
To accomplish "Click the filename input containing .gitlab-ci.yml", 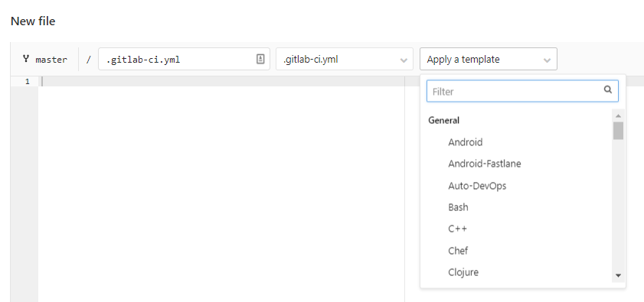I will pos(184,59).
